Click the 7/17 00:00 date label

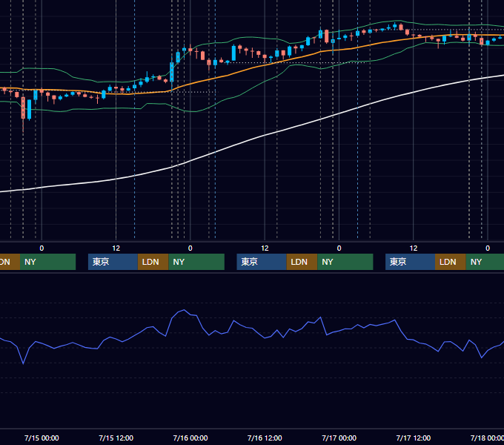coord(339,438)
